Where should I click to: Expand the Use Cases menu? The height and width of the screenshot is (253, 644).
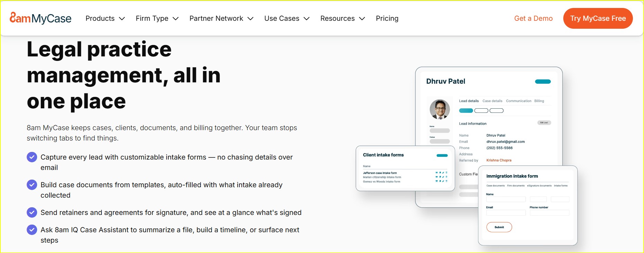[287, 18]
